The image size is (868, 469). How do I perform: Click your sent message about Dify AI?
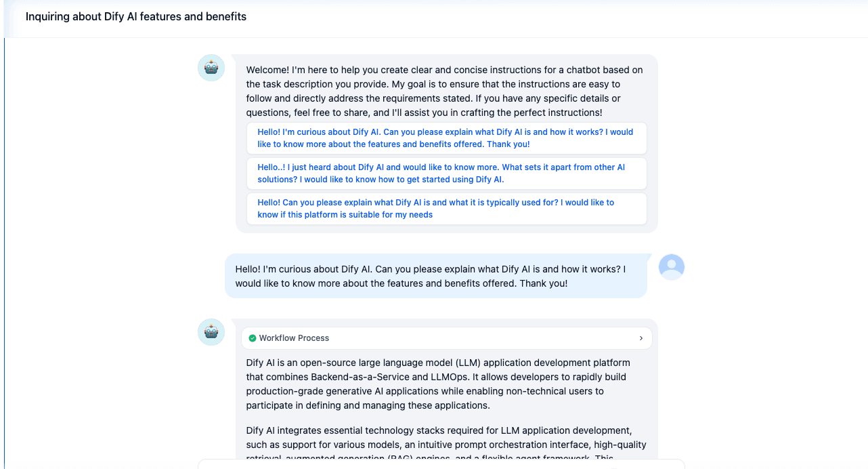click(437, 274)
